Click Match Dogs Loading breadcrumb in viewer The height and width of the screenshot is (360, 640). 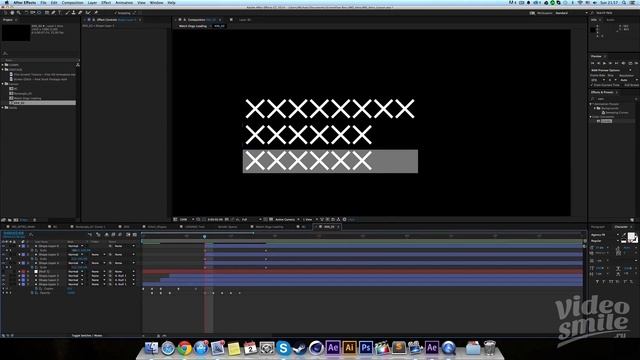193,26
